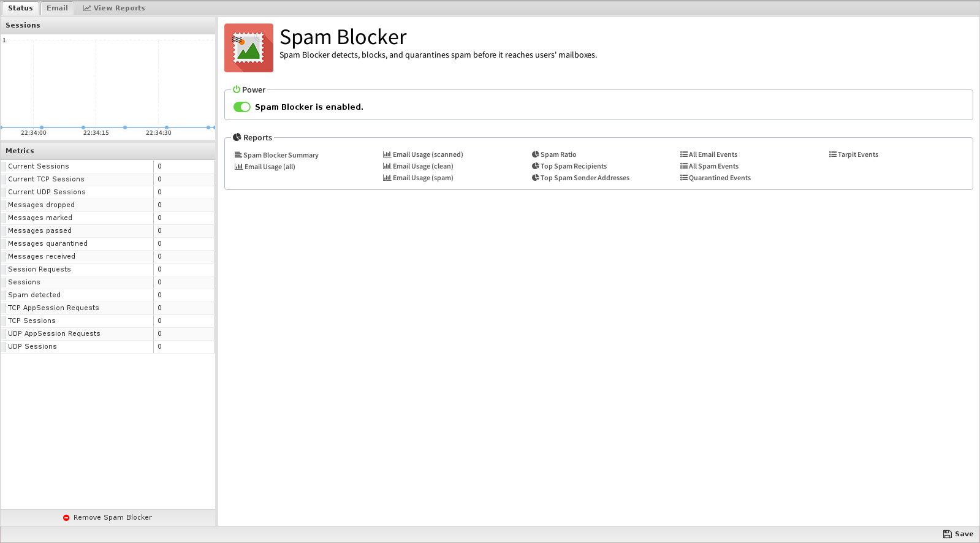Viewport: 980px width, 543px height.
Task: Click the red remove icon beside Remove Spam Blocker
Action: (66, 518)
